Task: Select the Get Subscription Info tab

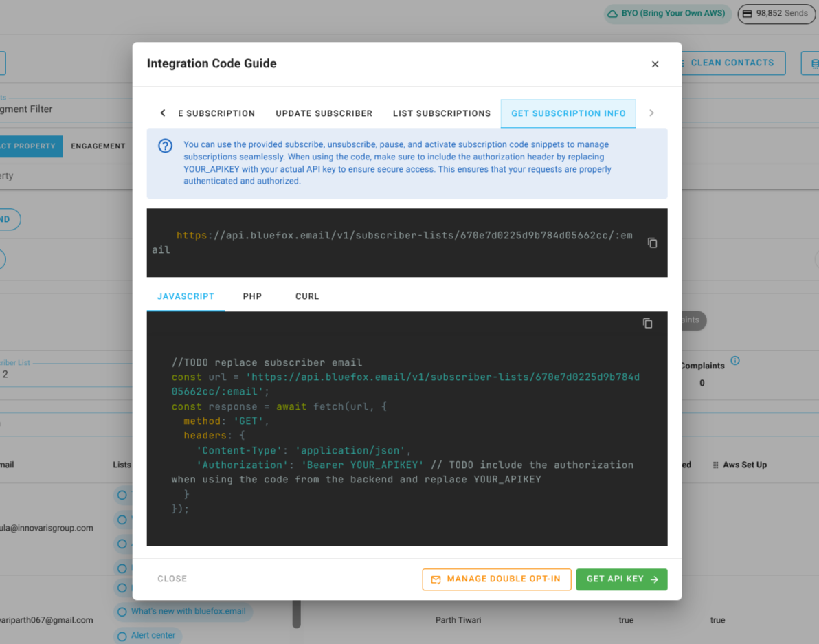Action: click(568, 113)
